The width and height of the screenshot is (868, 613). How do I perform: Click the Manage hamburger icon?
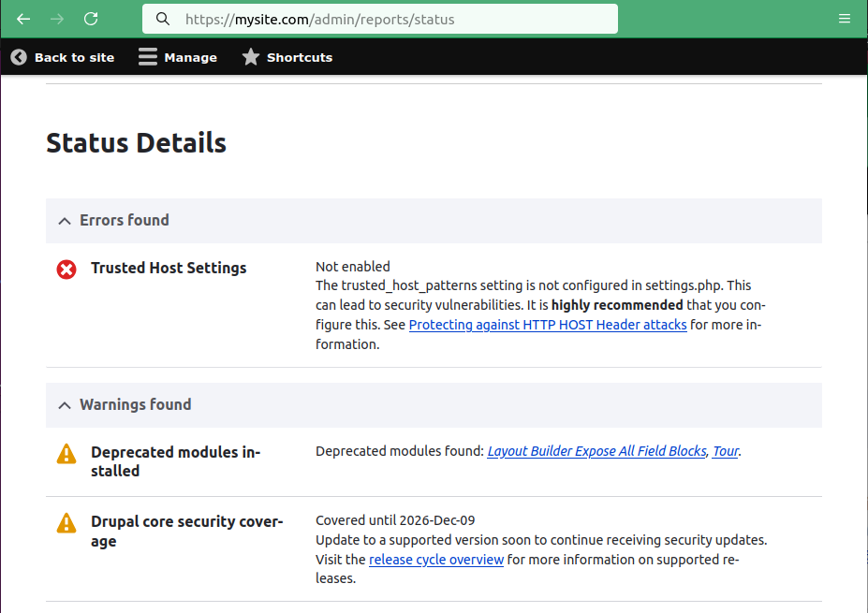(148, 57)
